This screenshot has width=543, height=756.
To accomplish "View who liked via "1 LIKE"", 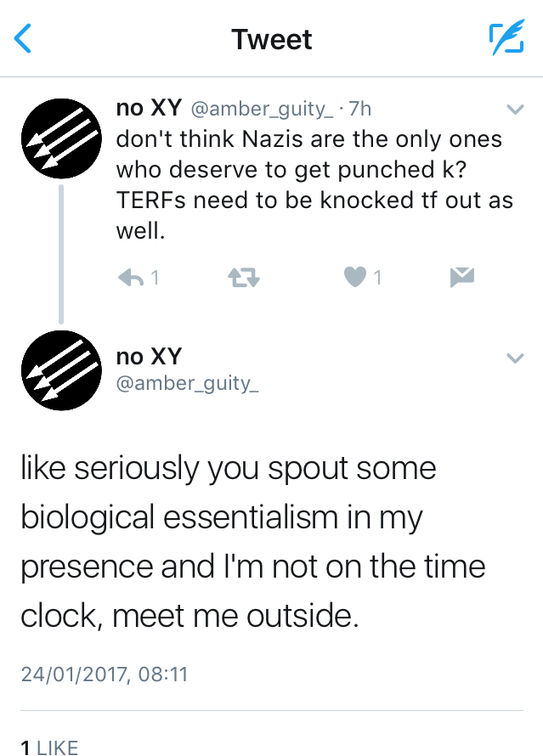I will tap(49, 748).
